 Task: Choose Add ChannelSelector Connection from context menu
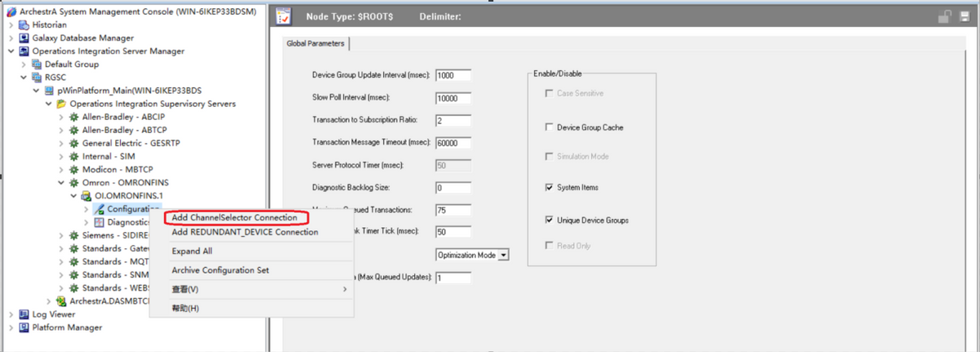click(x=236, y=218)
